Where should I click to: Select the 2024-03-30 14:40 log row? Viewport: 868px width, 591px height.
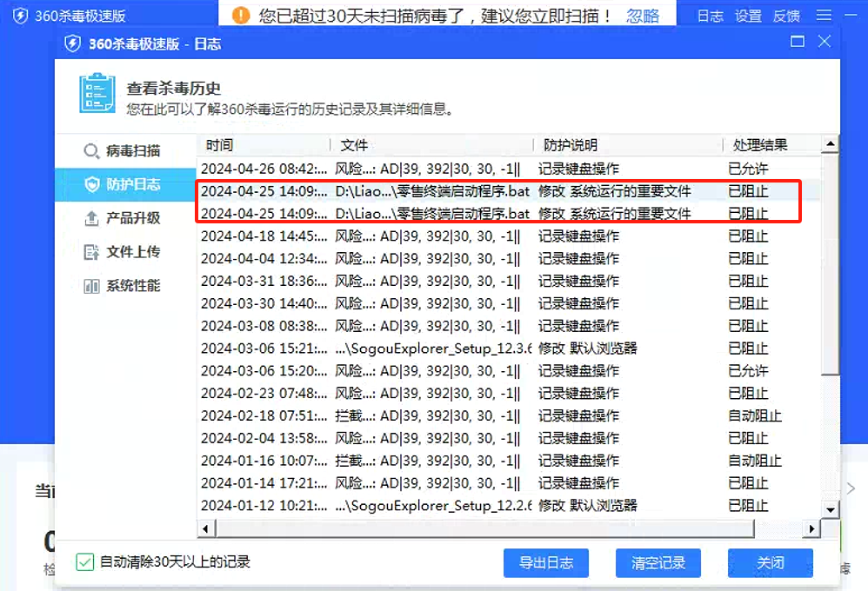coord(510,304)
